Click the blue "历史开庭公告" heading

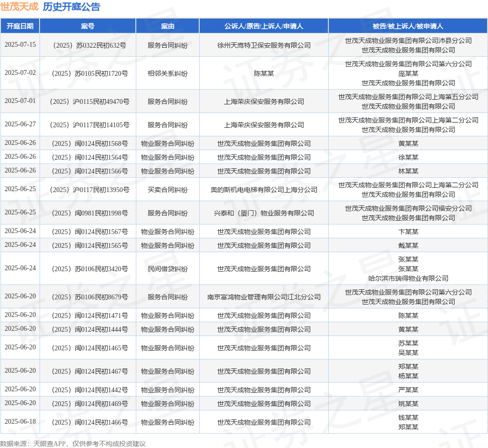point(71,7)
